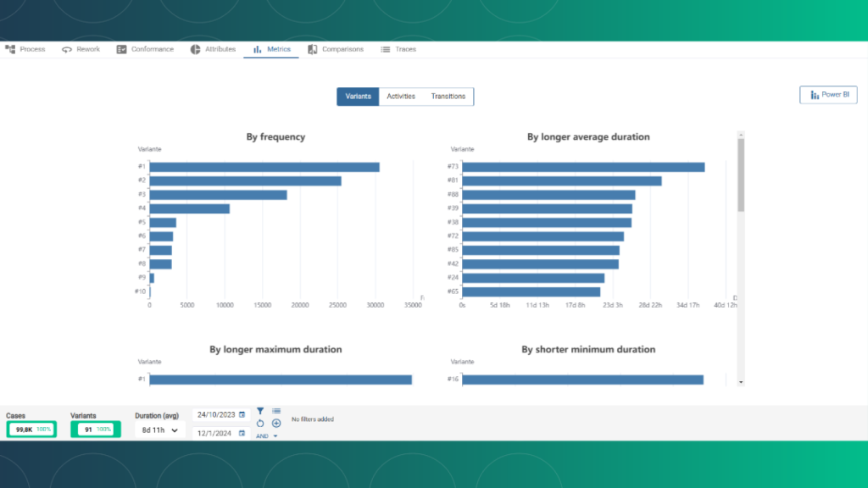Click the Power BI button

(x=828, y=95)
